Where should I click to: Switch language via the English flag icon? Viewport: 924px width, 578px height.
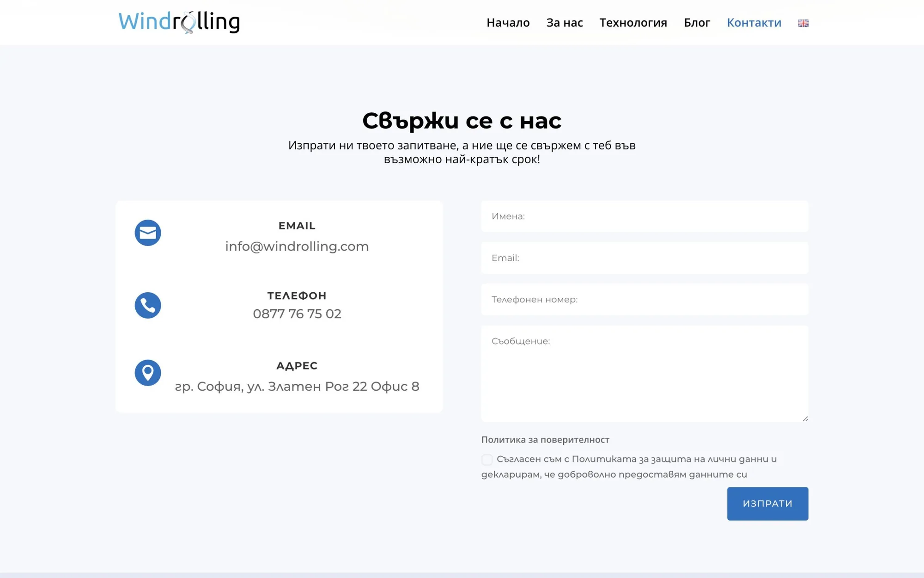(803, 23)
